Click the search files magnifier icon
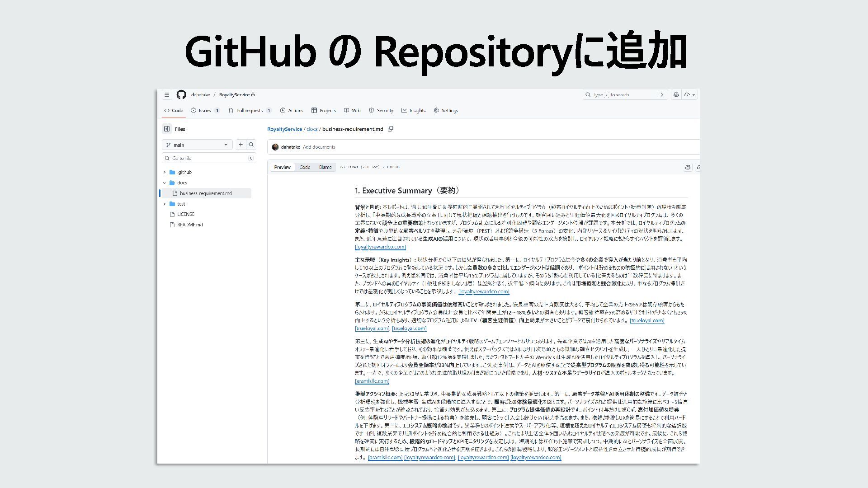Viewport: 868px width, 488px height. point(251,145)
